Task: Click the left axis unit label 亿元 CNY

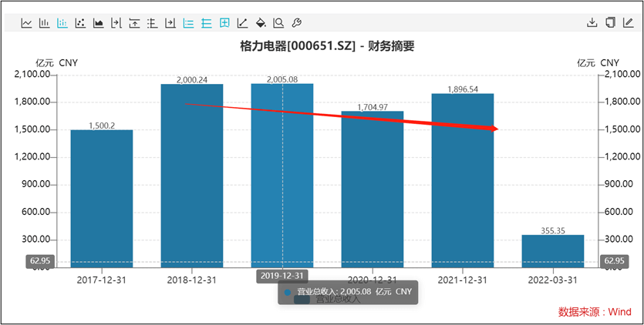Action: click(x=56, y=63)
